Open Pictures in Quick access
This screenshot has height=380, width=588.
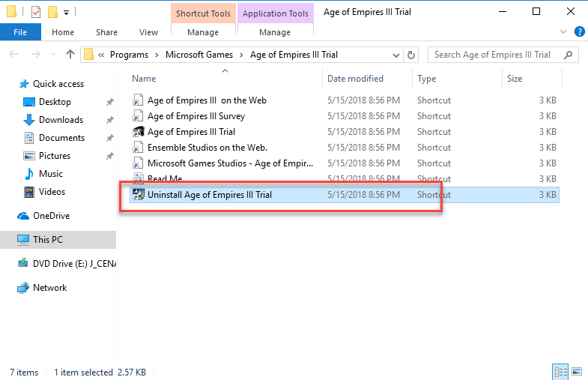55,156
